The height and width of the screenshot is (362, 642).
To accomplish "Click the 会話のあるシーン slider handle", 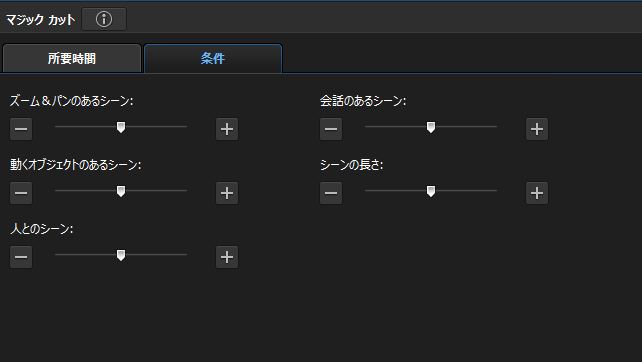I will tap(431, 127).
